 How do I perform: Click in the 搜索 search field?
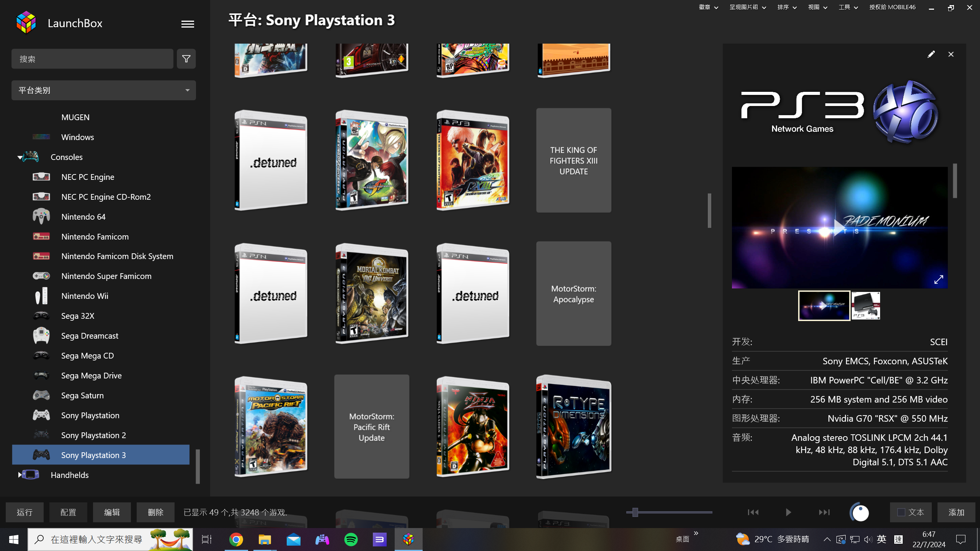tap(92, 59)
